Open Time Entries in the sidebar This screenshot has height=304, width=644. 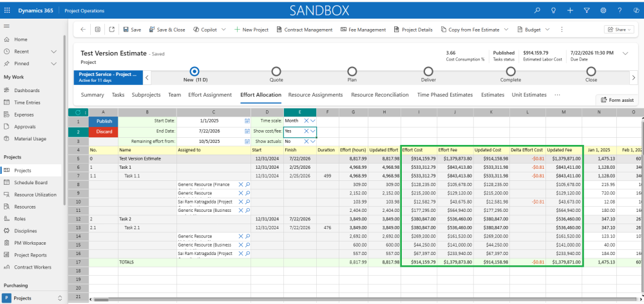[27, 102]
